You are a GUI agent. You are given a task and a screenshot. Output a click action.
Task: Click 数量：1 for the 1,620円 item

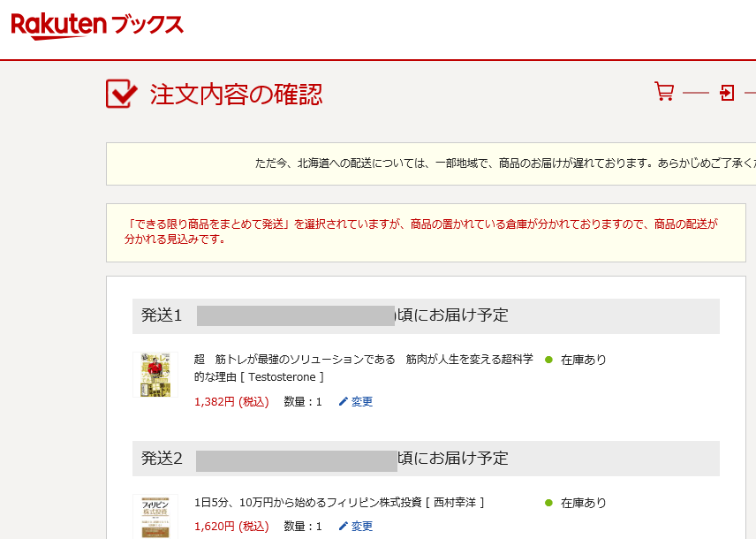click(x=303, y=526)
